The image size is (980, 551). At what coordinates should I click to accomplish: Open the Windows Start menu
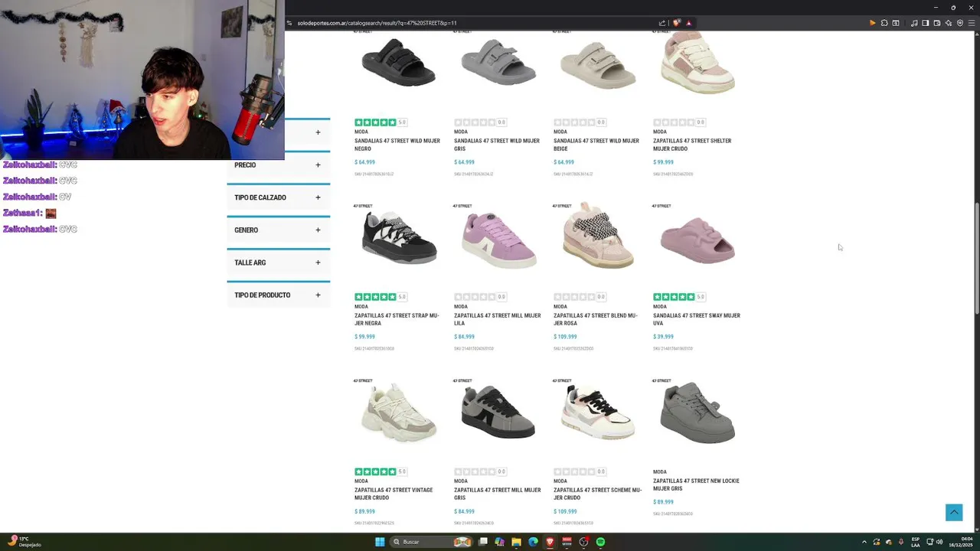[380, 542]
